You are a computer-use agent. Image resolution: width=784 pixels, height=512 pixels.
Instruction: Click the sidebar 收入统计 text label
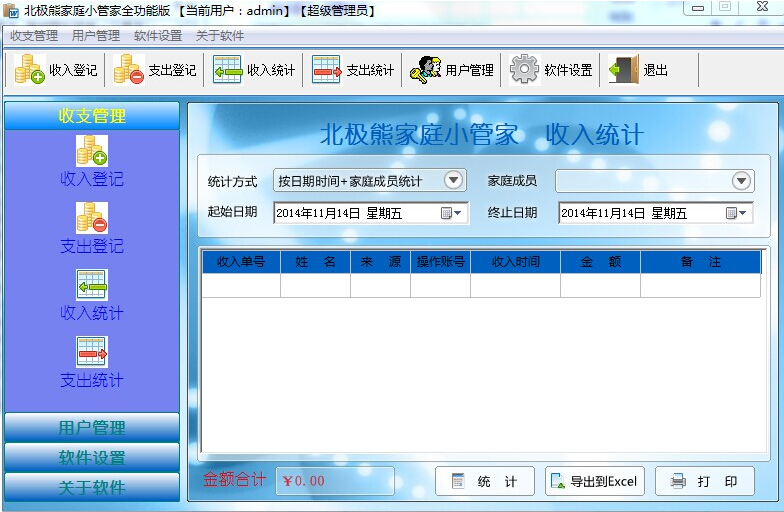point(92,313)
